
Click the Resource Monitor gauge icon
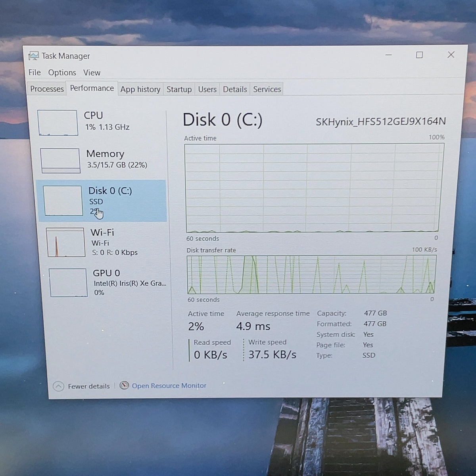[x=124, y=385]
